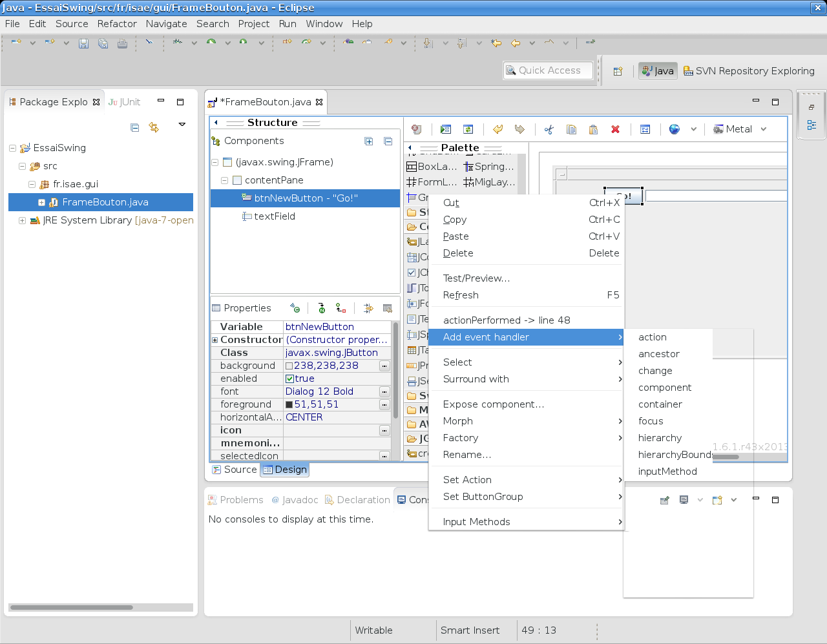Choose Test/Preview... in context menu

click(x=526, y=278)
